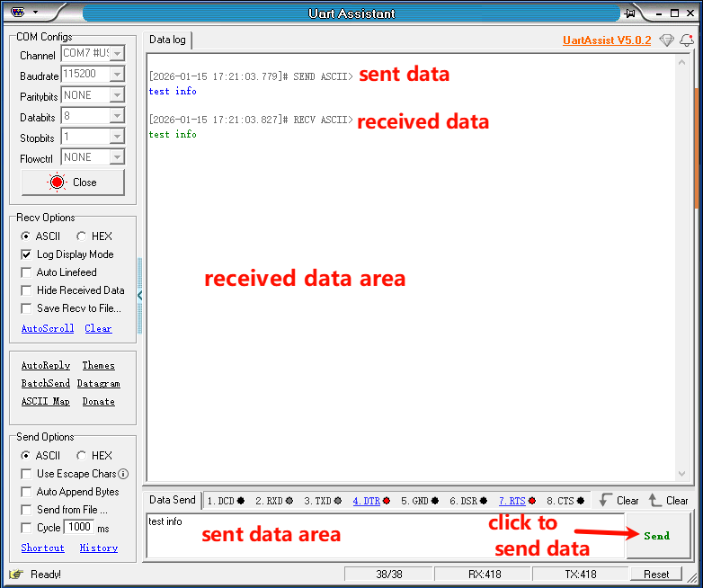Image resolution: width=703 pixels, height=588 pixels.
Task: Open the UartAssist V5.0.2 link
Action: pos(607,40)
